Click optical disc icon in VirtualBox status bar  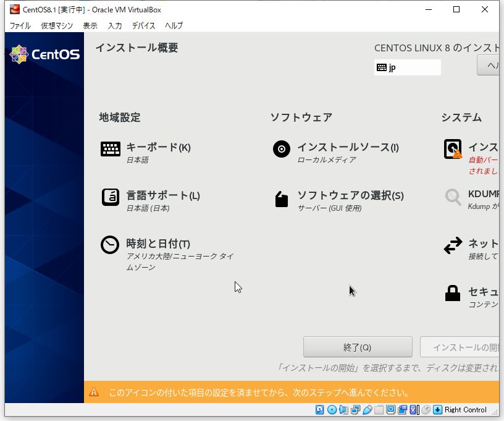pos(332,409)
